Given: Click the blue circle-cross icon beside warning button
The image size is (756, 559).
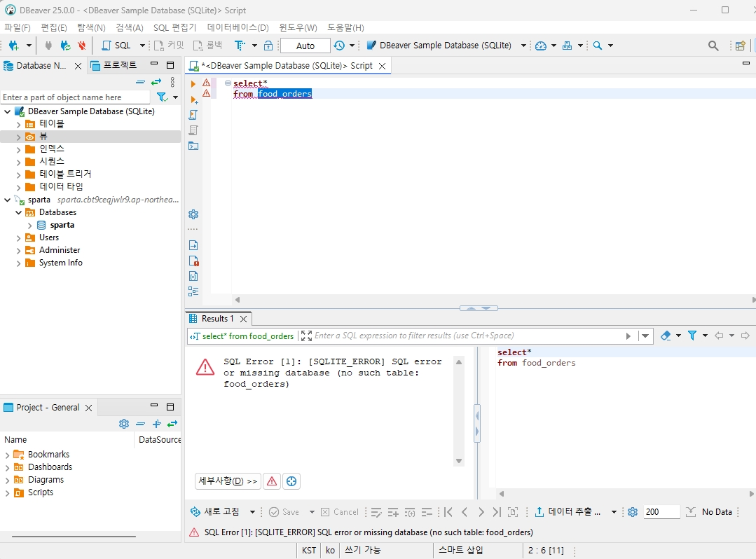Looking at the screenshot, I should [291, 481].
